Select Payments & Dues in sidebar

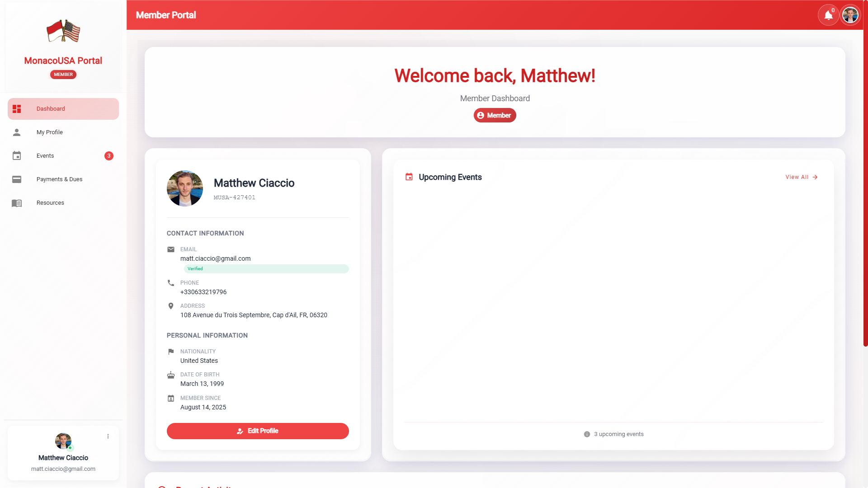click(x=59, y=179)
